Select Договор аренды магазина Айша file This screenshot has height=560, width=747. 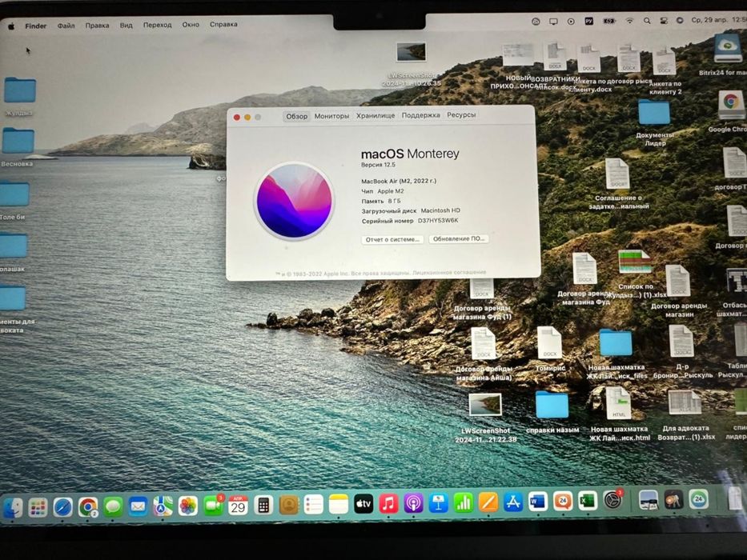click(x=483, y=343)
